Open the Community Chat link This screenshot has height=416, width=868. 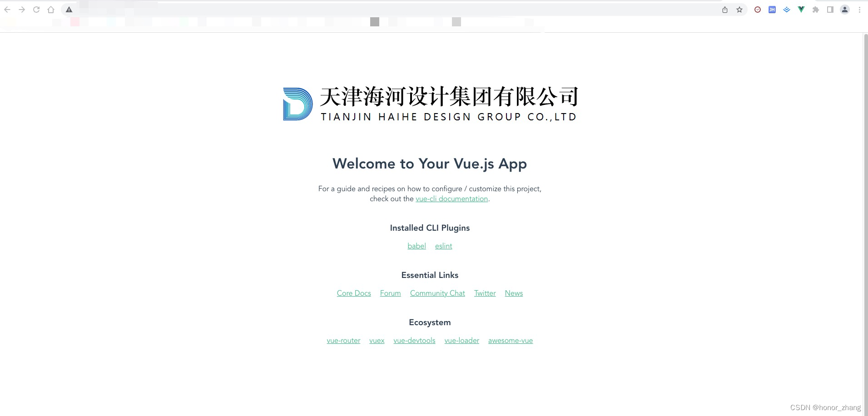click(437, 293)
